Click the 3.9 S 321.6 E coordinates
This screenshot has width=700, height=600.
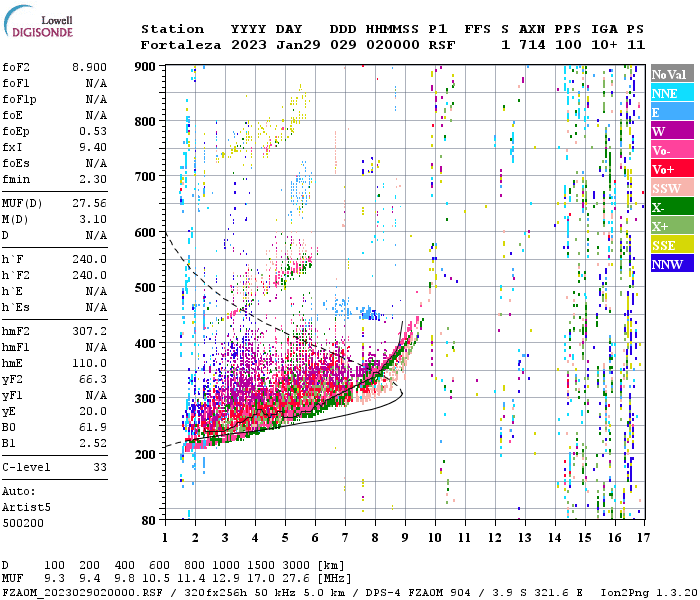(x=531, y=593)
